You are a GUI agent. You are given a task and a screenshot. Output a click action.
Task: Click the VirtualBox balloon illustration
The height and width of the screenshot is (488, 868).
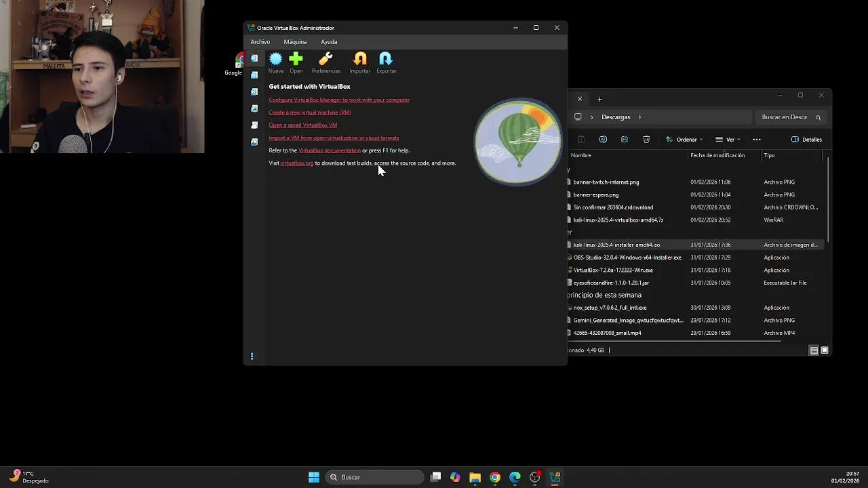pyautogui.click(x=518, y=142)
